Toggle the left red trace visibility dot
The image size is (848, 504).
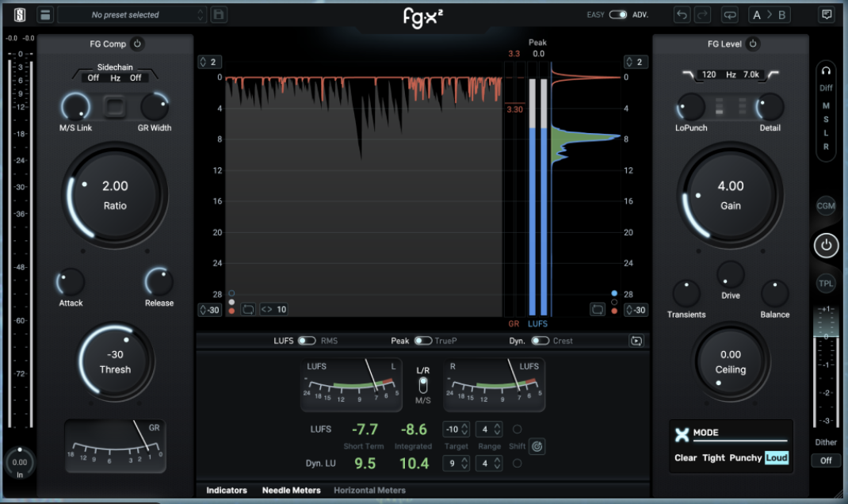pyautogui.click(x=231, y=311)
